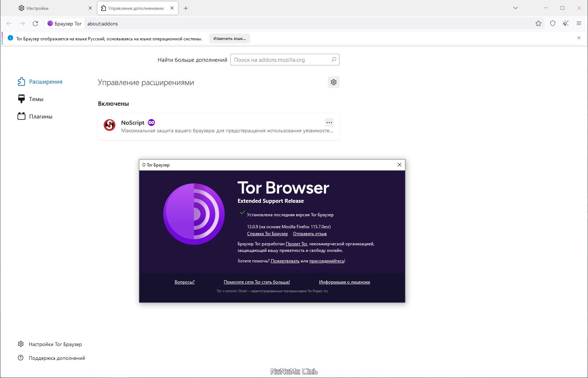This screenshot has height=378, width=588.
Task: Click the search magnifier icon
Action: tap(334, 60)
